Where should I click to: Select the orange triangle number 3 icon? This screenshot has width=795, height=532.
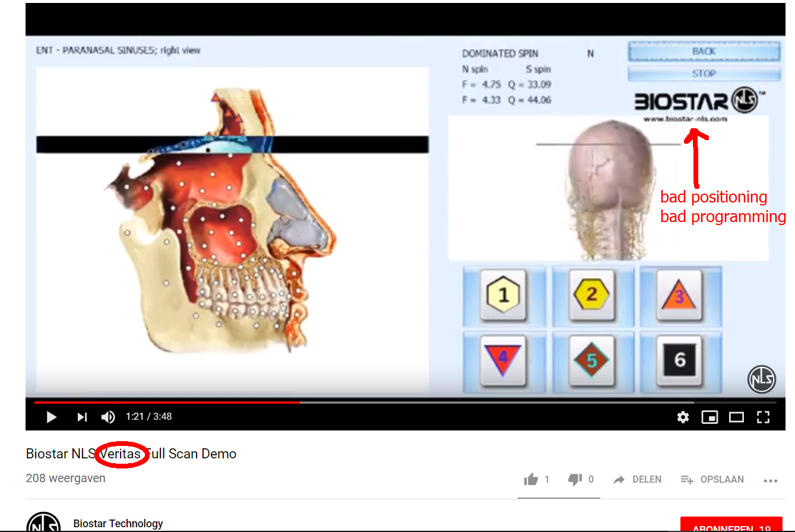tap(680, 294)
